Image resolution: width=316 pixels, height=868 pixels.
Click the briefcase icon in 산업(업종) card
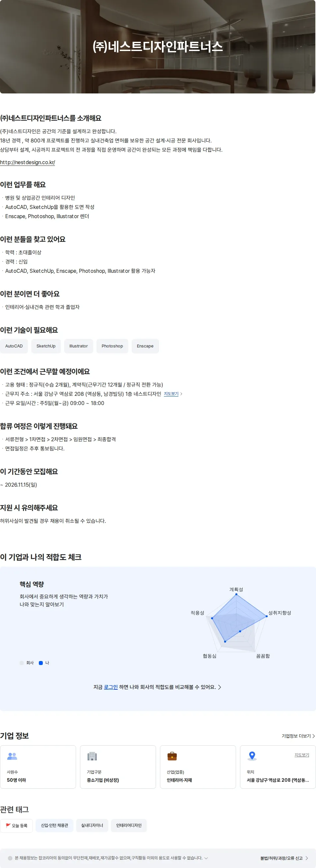(172, 756)
